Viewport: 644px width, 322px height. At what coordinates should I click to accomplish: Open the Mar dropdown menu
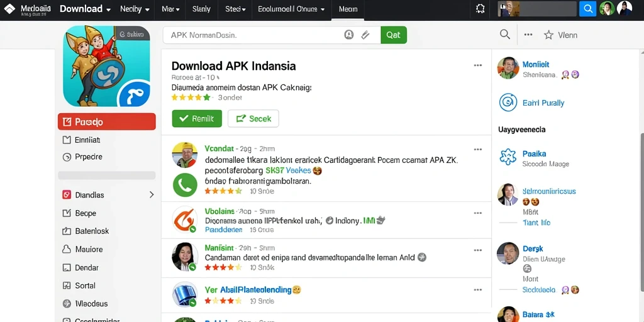pos(170,9)
